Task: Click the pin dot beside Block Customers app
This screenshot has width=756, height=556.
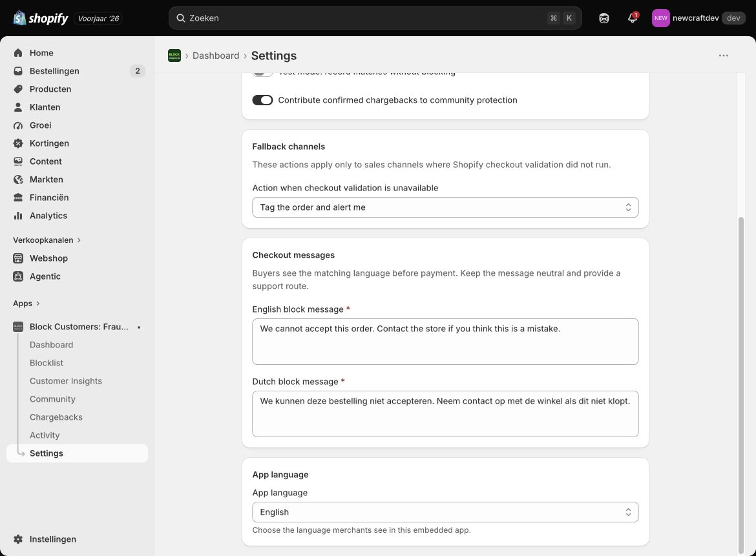Action: (x=139, y=327)
